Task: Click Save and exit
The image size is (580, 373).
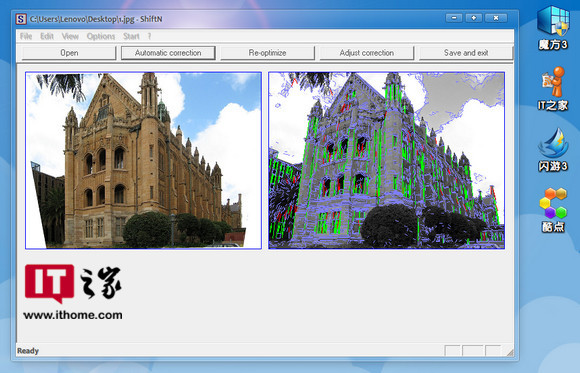Action: pos(466,53)
